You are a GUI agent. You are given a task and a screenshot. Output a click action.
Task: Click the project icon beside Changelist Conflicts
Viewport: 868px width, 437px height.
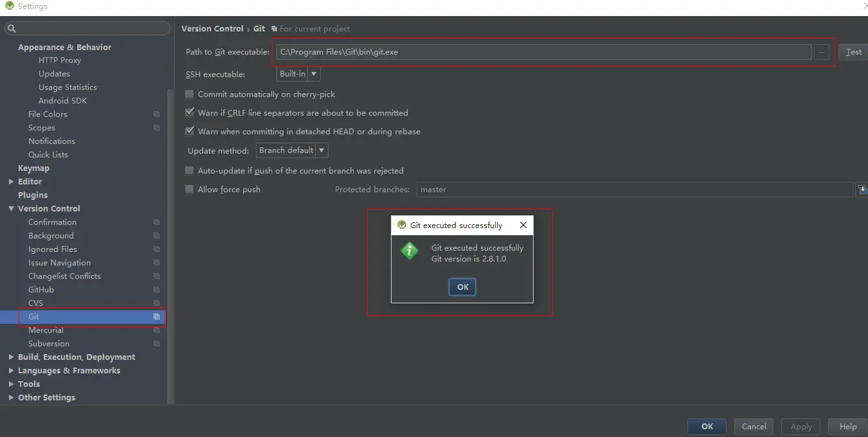(156, 276)
